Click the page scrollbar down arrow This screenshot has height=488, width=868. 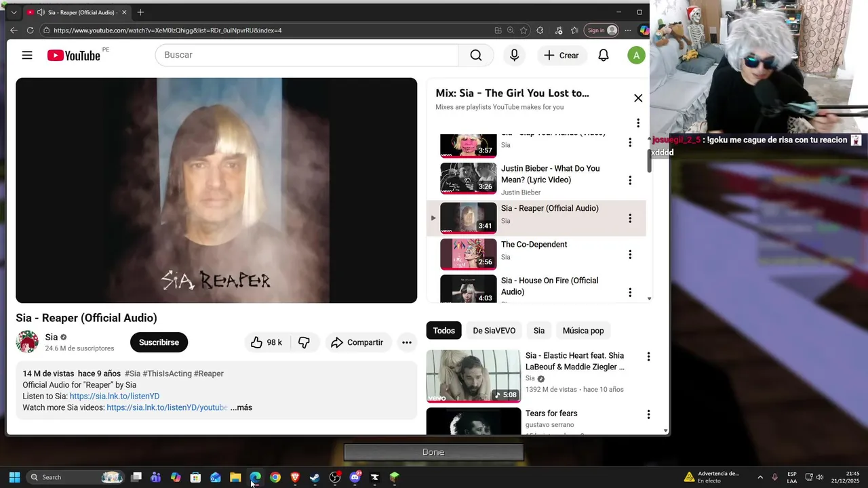pos(666,430)
